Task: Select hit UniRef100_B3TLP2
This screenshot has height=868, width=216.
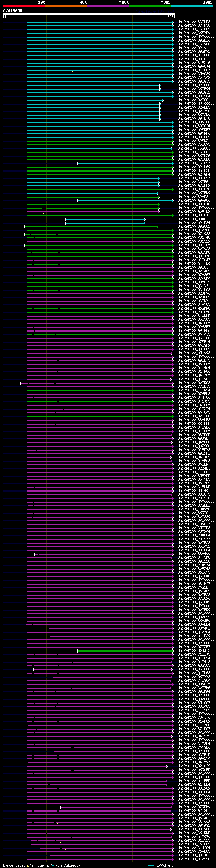Action: click(194, 22)
